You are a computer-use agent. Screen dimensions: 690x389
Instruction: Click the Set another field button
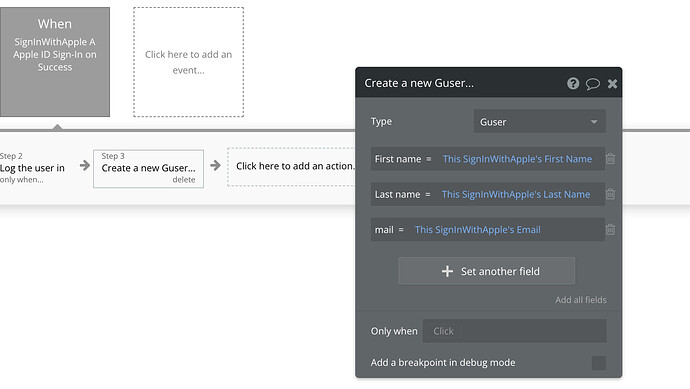tap(487, 271)
